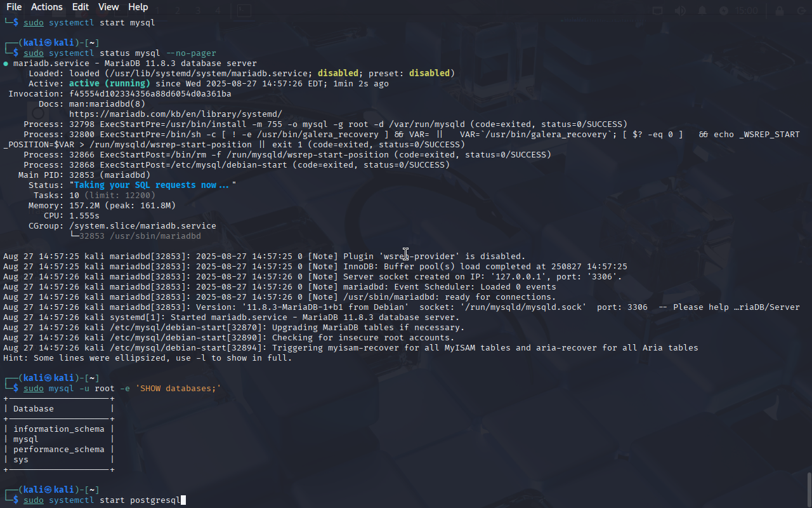This screenshot has height=508, width=812.
Task: Click the volume speaker tray icon
Action: (x=680, y=11)
